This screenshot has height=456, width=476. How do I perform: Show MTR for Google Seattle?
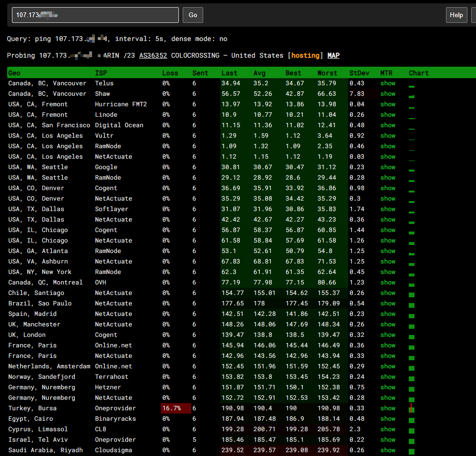pyautogui.click(x=388, y=167)
